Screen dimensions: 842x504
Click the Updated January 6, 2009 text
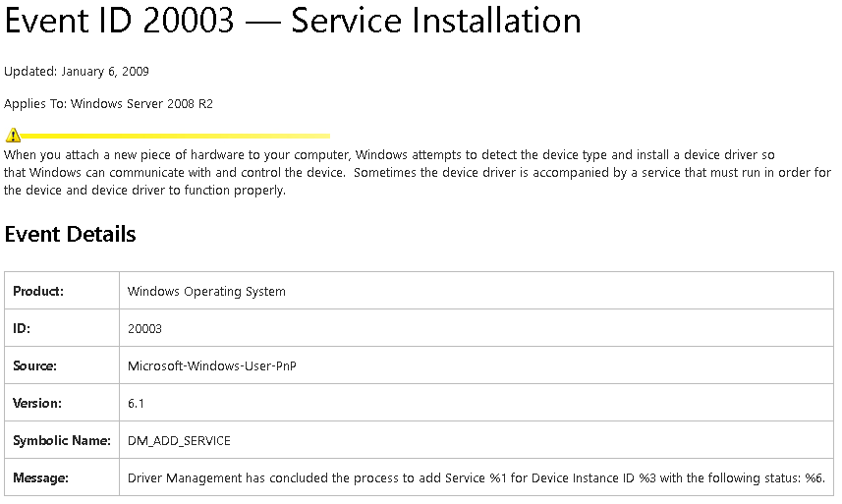[77, 71]
